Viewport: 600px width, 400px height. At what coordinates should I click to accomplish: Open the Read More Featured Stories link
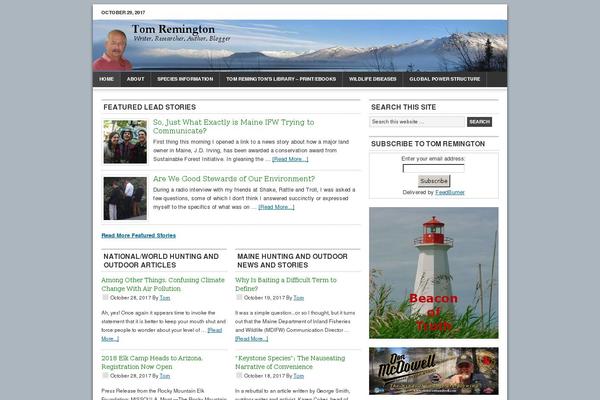(x=139, y=235)
